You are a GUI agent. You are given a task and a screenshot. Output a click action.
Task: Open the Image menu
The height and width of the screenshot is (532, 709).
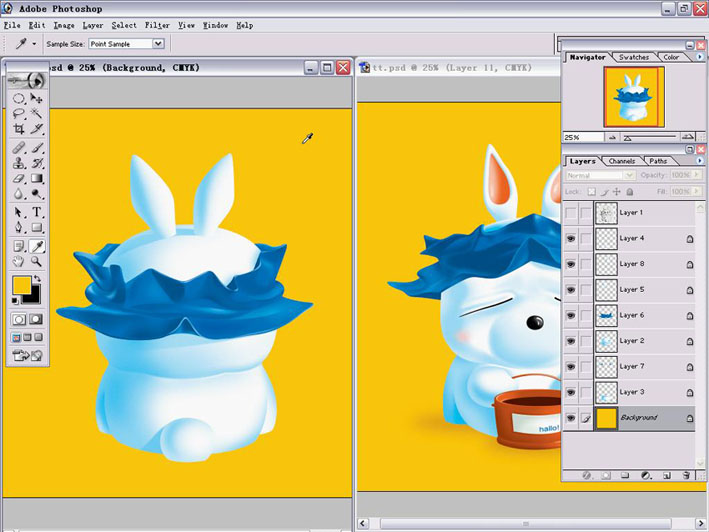coord(64,25)
